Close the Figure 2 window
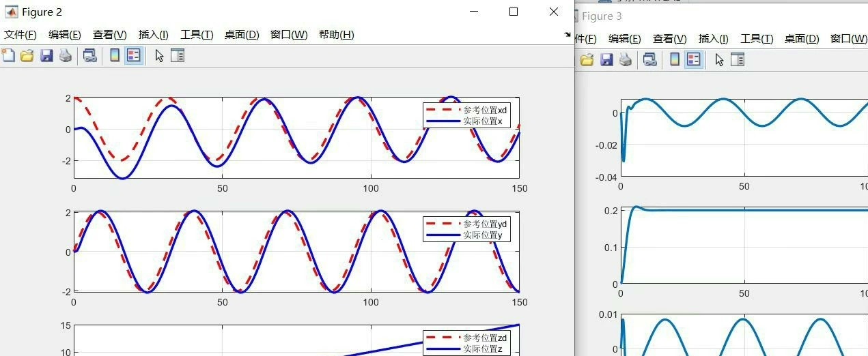Image resolution: width=868 pixels, height=356 pixels. [554, 12]
